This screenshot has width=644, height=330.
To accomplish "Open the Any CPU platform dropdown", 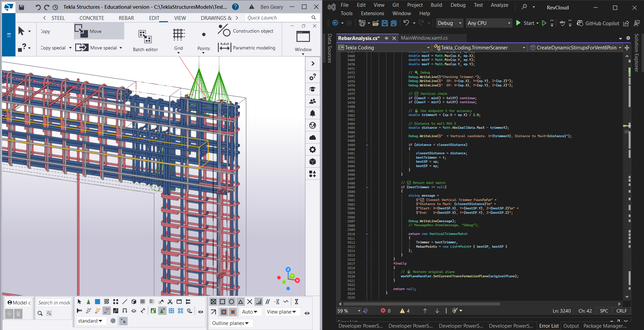I will [x=489, y=23].
